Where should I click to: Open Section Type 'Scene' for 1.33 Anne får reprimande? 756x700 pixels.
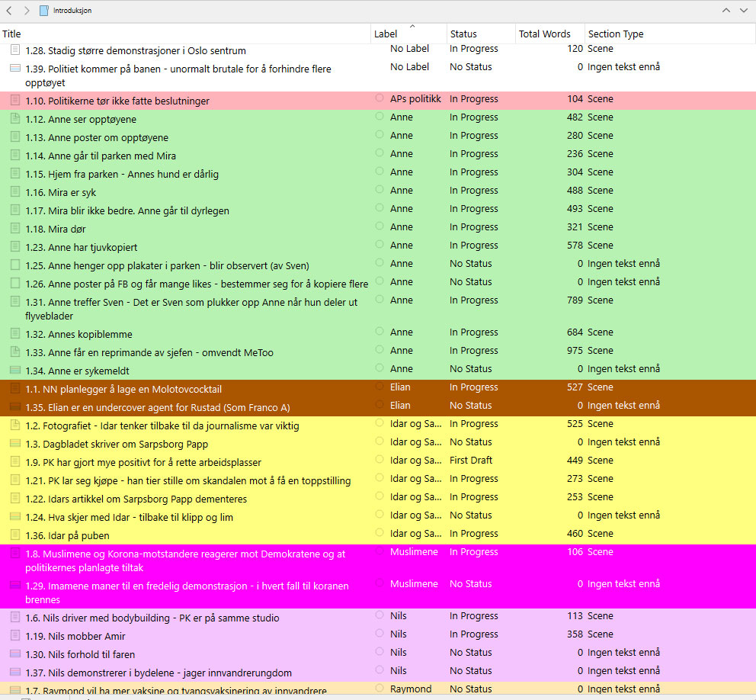pos(601,350)
